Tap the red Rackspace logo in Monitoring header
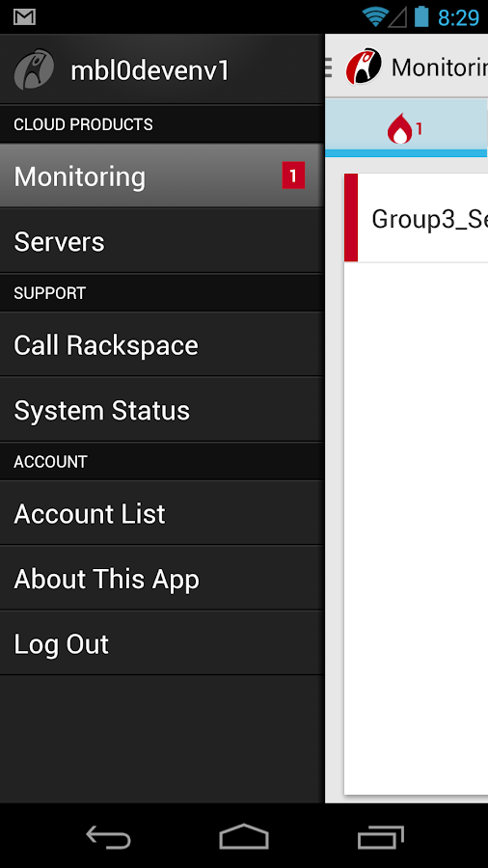This screenshot has height=868, width=488. [364, 67]
